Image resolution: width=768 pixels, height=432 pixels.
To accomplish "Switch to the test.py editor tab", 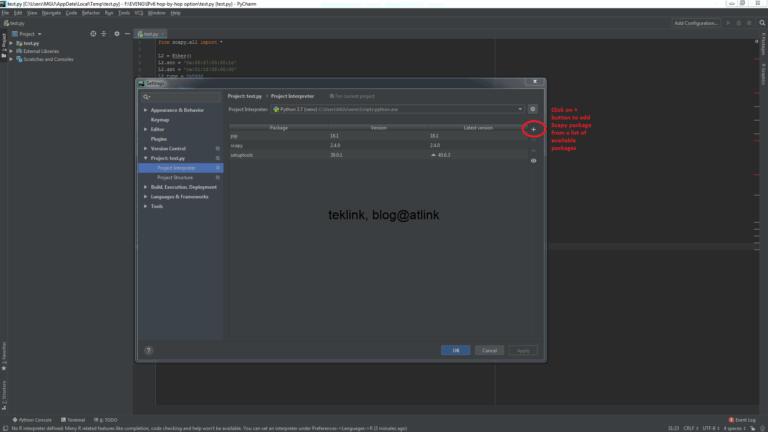I will (x=148, y=33).
